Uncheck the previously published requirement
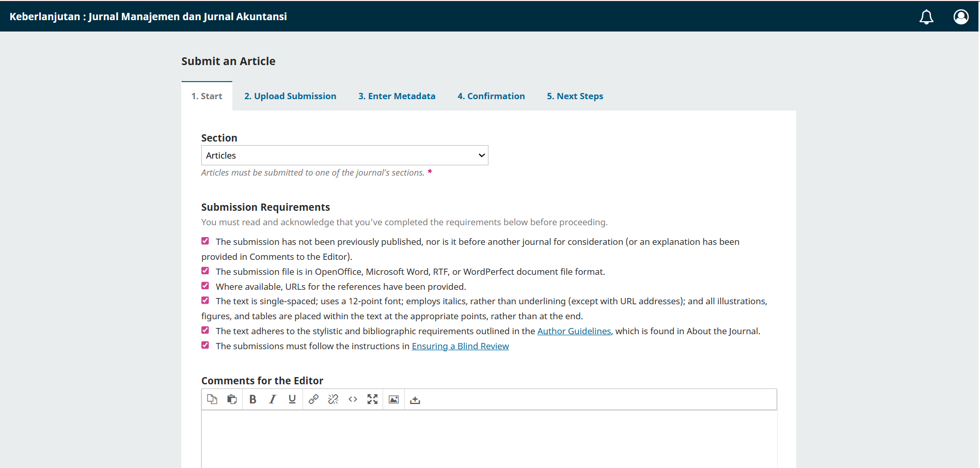 pyautogui.click(x=205, y=241)
